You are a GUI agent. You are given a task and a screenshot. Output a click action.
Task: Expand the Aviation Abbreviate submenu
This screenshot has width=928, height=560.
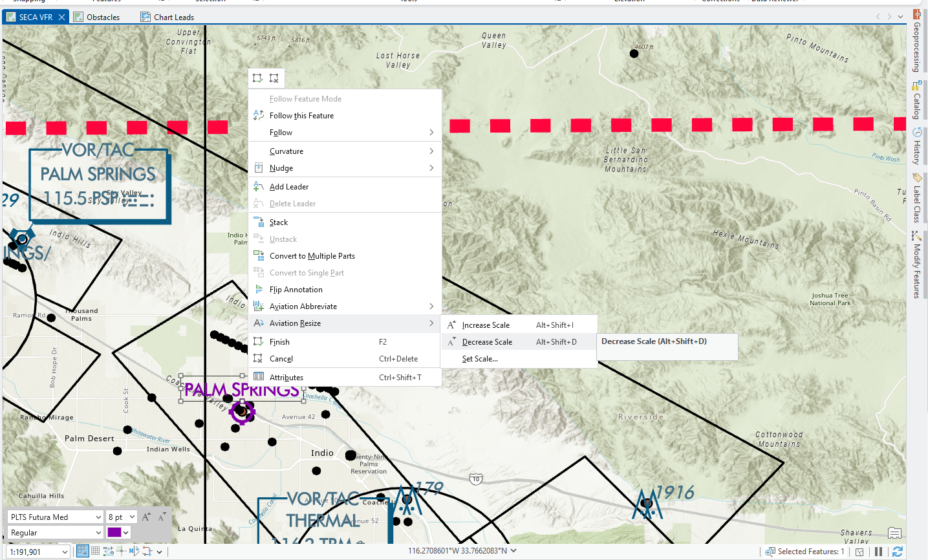coord(431,306)
